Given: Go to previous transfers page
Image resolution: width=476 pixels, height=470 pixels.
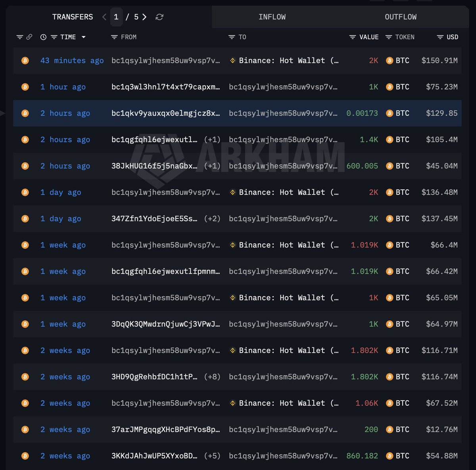Looking at the screenshot, I should pyautogui.click(x=104, y=17).
